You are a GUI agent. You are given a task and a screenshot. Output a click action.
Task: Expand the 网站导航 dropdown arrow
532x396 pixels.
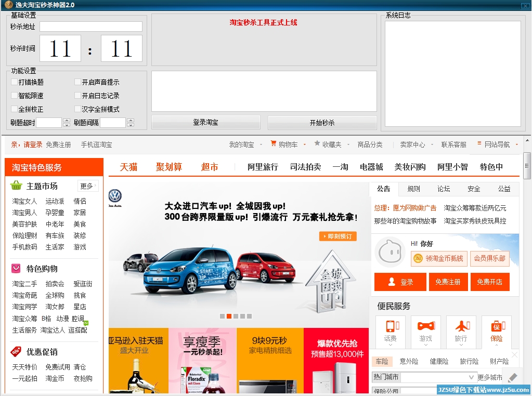[517, 145]
